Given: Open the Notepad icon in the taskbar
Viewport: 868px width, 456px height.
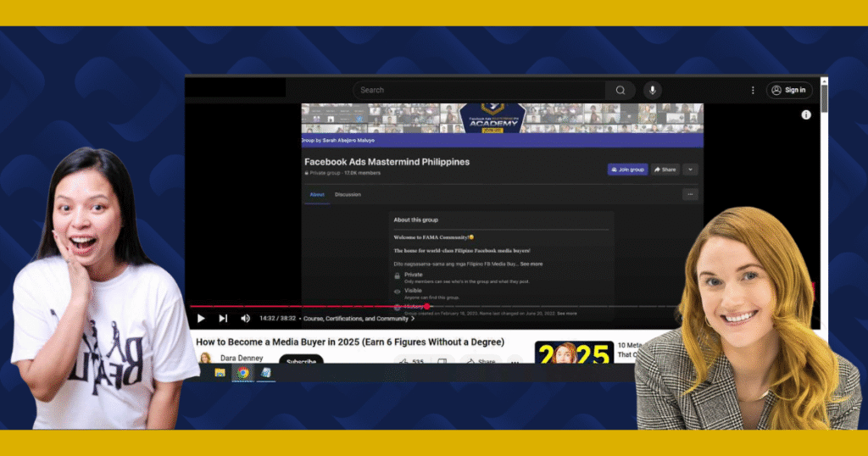Looking at the screenshot, I should (x=265, y=373).
